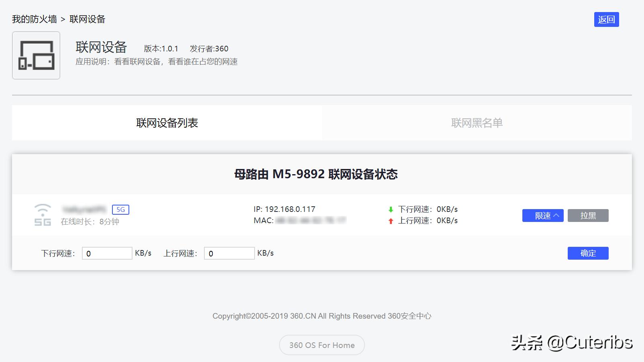Click the 360 OS For Home button
644x362 pixels.
[322, 345]
